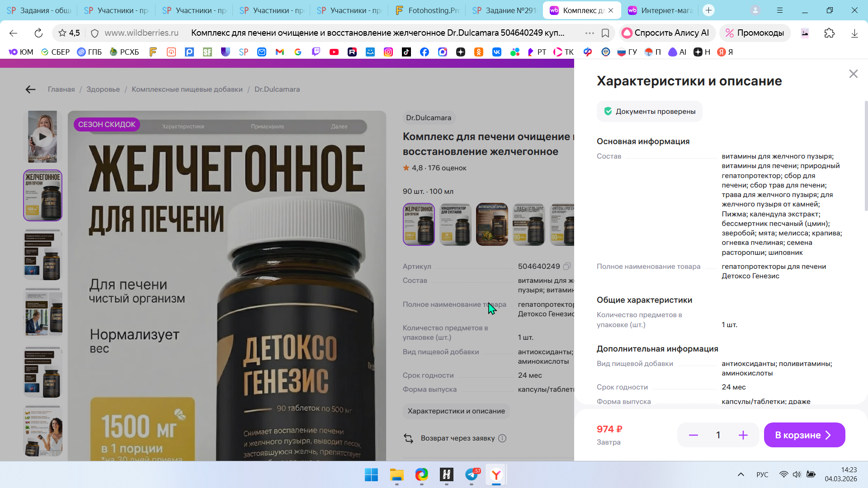Viewport: 868px width, 488px height.
Task: Open the browser downloads icon
Action: click(854, 33)
